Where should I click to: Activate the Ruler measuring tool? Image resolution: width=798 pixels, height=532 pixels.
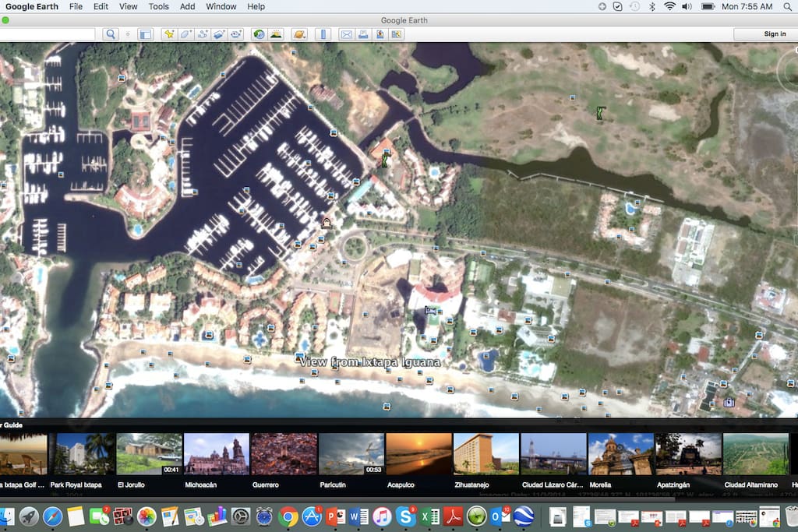pos(323,34)
